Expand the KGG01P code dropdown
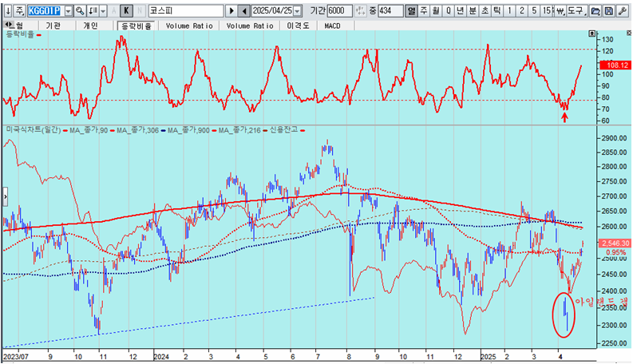Image resolution: width=633 pixels, height=364 pixels. [67, 11]
